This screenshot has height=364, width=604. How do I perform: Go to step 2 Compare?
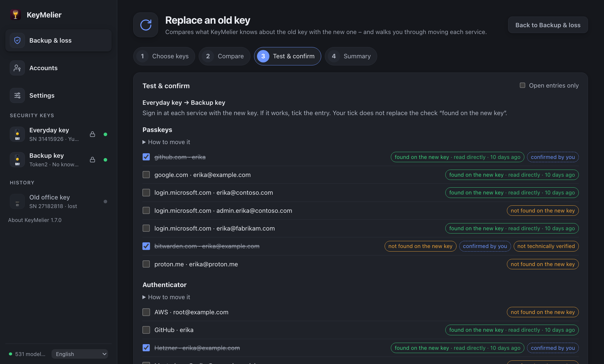click(x=224, y=56)
